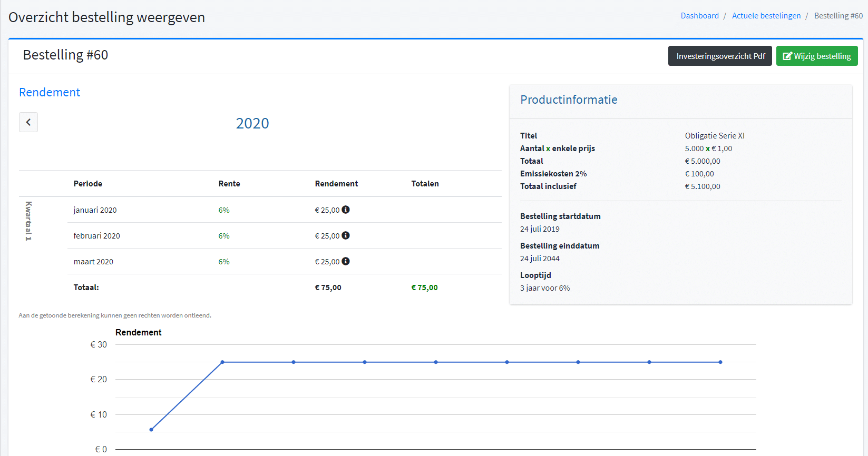This screenshot has height=456, width=868.
Task: Click the last data point on chart line
Action: click(720, 362)
